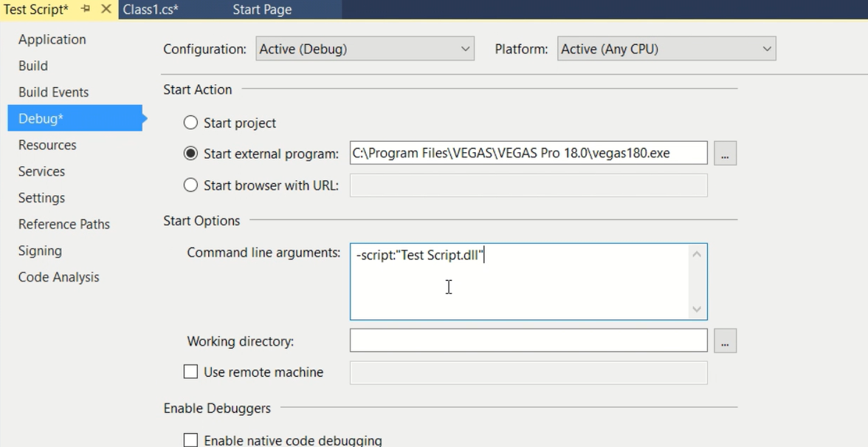Choose Start browser with URL option
The height and width of the screenshot is (447, 868).
tap(190, 185)
